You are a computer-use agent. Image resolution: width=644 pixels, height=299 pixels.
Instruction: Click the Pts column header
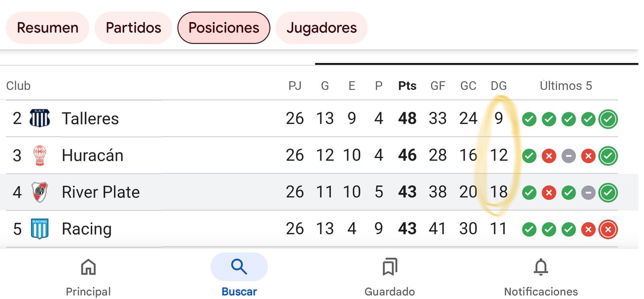pyautogui.click(x=407, y=85)
